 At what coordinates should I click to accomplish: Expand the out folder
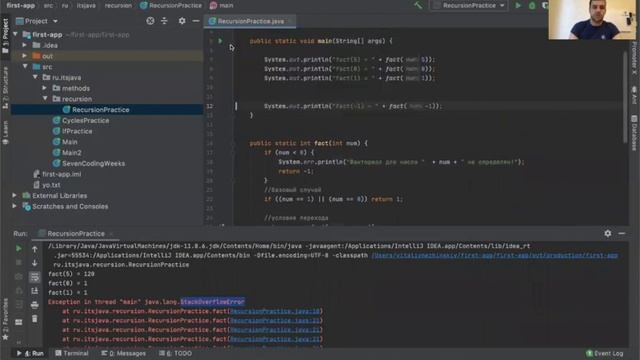[25, 56]
